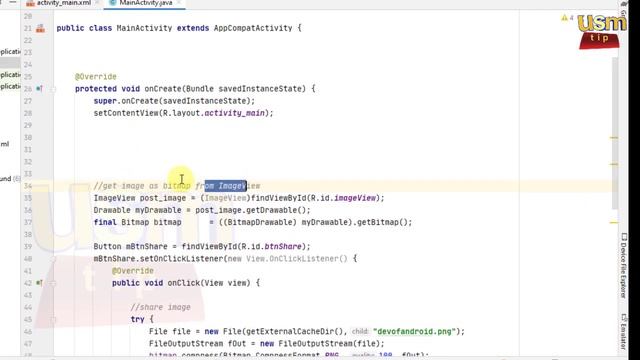Open related XML file gutter icon on line 21
This screenshot has height=360, width=640.
pyautogui.click(x=40, y=29)
